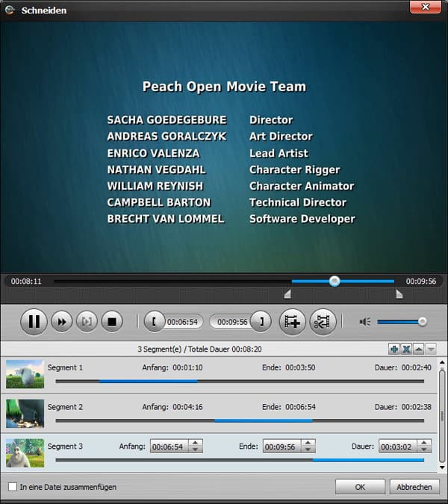Click the OK button
The height and width of the screenshot is (504, 448).
point(360,487)
